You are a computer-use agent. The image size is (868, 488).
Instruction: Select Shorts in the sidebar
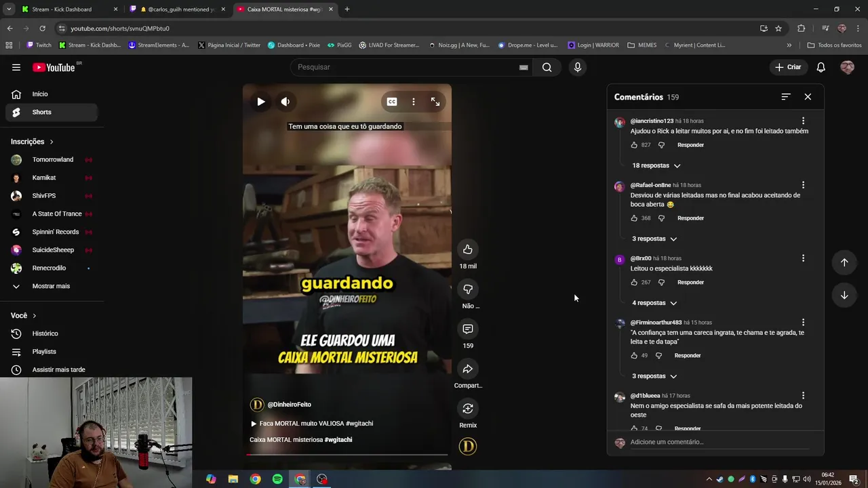pos(52,112)
